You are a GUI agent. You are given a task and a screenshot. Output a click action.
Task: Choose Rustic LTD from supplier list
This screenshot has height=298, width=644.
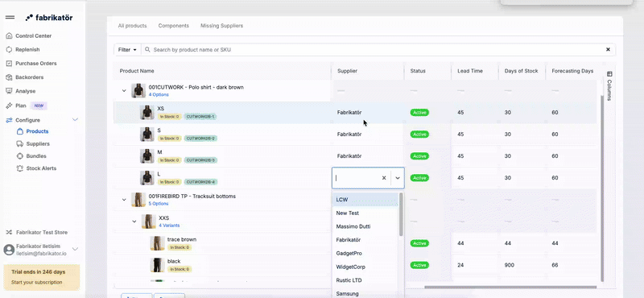click(365, 280)
